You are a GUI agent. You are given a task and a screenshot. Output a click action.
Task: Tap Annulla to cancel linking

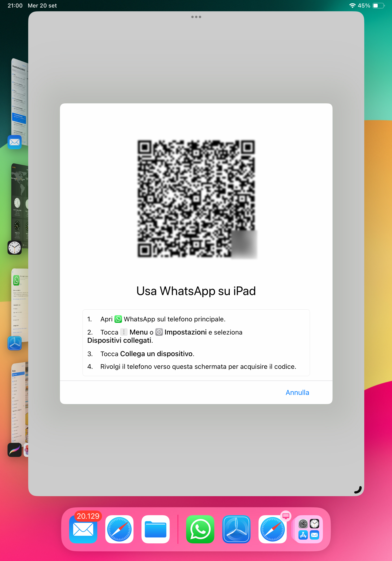(297, 392)
